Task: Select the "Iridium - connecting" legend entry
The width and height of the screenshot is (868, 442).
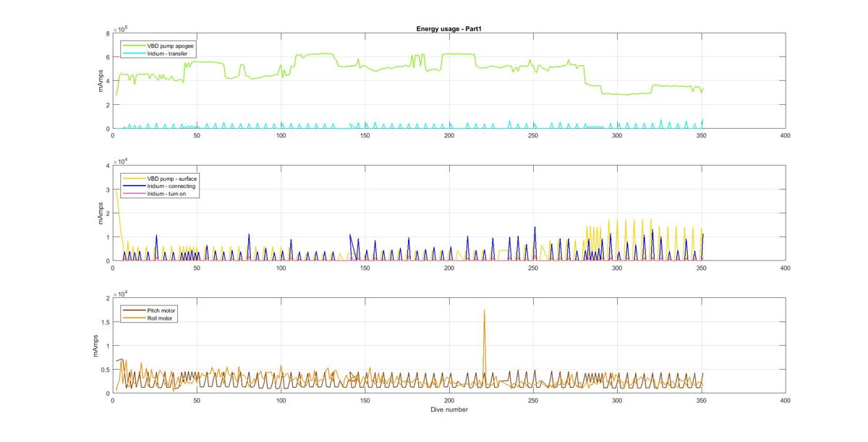Action: click(171, 186)
